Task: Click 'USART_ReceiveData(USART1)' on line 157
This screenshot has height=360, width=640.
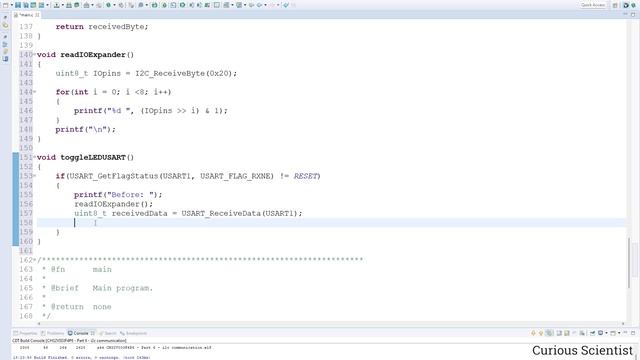Action: tap(240, 213)
